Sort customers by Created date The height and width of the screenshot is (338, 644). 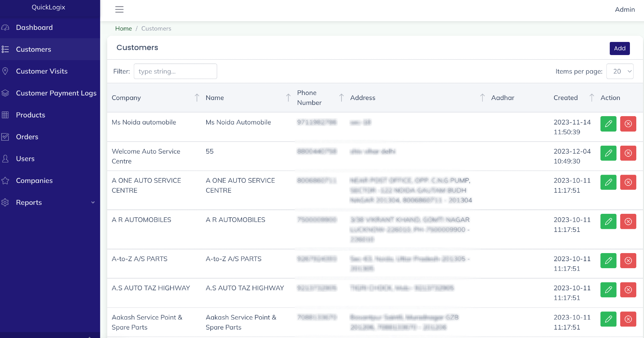(x=592, y=98)
